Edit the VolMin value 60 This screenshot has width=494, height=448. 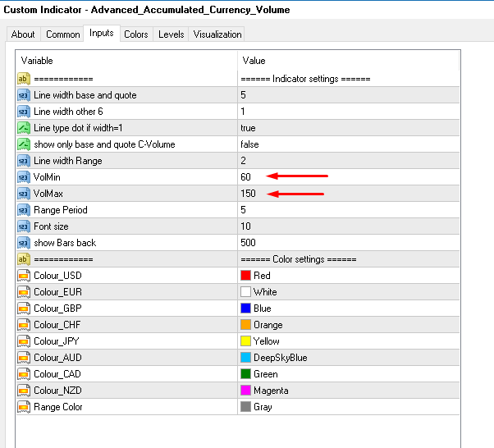245,177
